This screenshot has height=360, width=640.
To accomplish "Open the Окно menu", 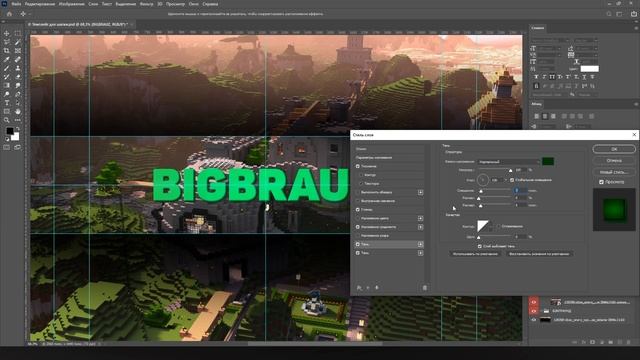I will 194,4.
